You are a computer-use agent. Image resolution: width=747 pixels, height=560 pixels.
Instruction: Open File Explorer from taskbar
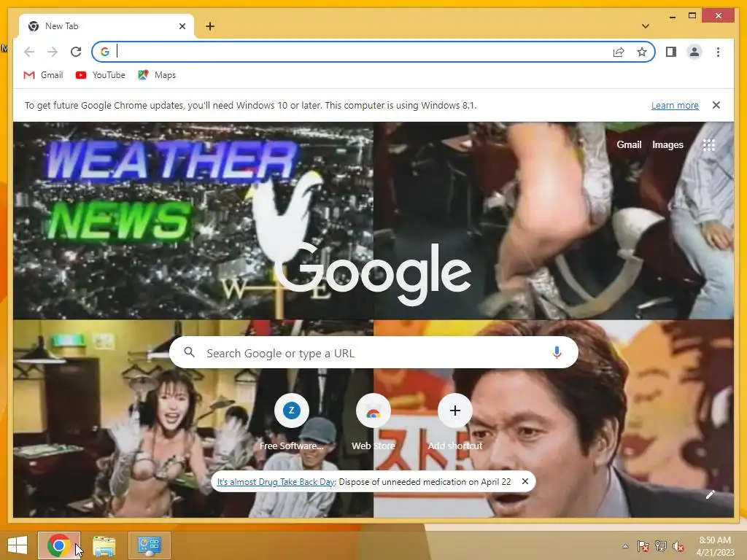[x=104, y=545]
